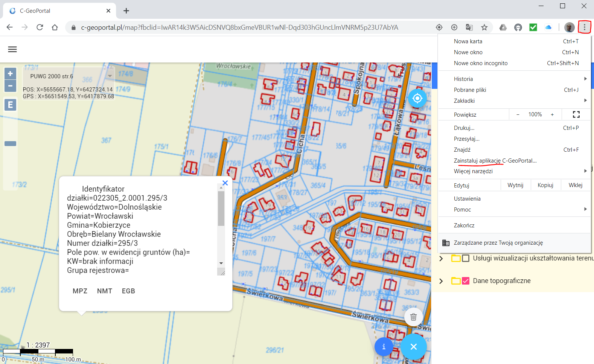The image size is (594, 364).
Task: Expand the Dane topograficzne layer group
Action: 441,281
